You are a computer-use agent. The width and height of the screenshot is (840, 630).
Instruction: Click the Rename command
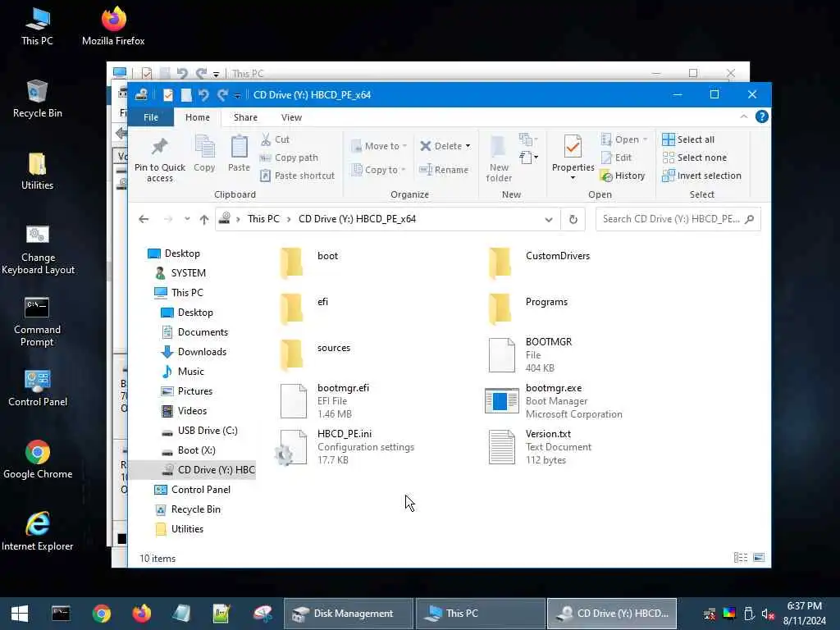(x=444, y=170)
